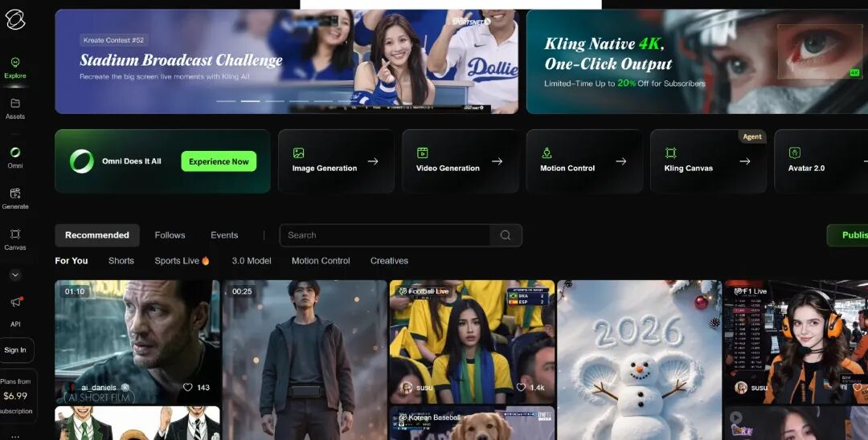Switch to the Follows tab
Viewport: 868px width, 440px height.
pos(170,235)
